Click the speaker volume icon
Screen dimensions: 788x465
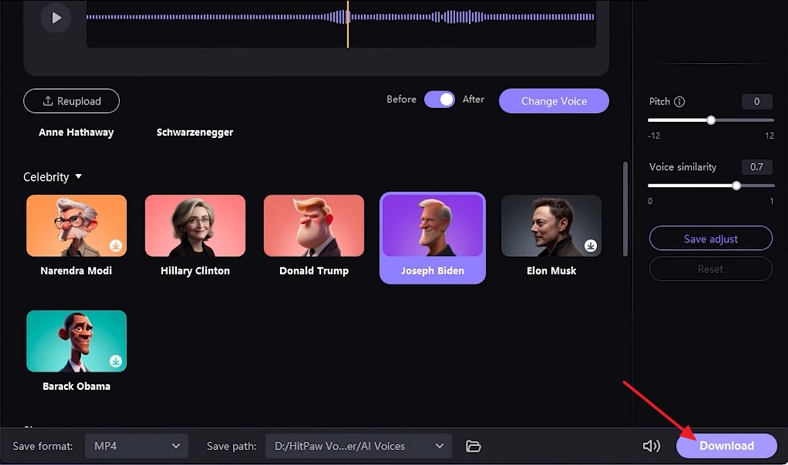[x=651, y=446]
